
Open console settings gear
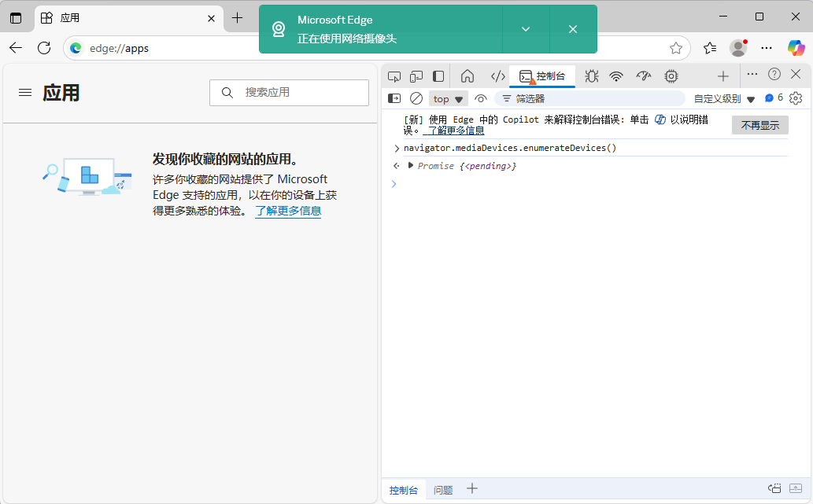pos(796,98)
